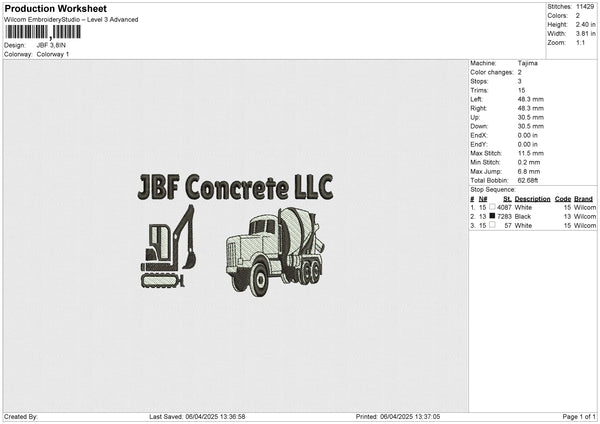The width and height of the screenshot is (600, 424).
Task: Click the excavator graphic in the design
Action: coord(168,246)
